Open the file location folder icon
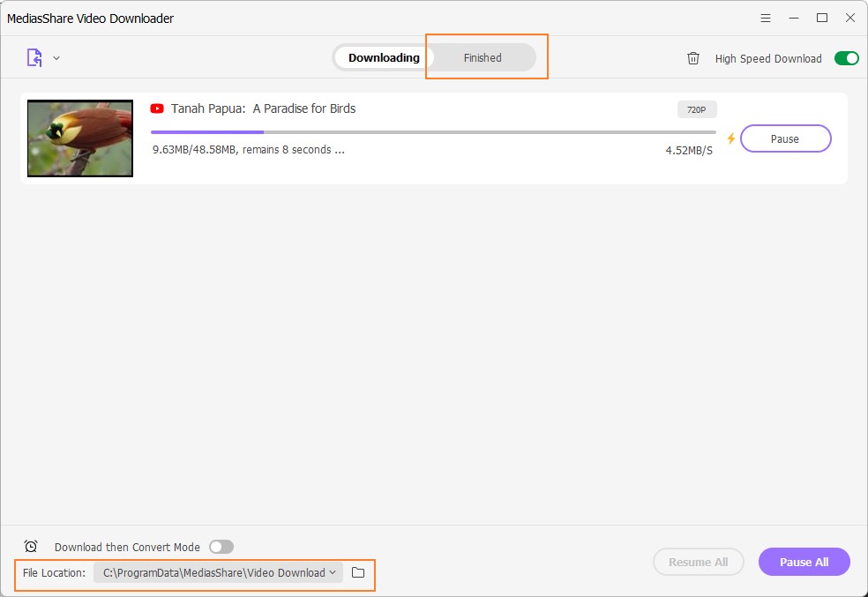Viewport: 868px width, 597px height. (358, 572)
